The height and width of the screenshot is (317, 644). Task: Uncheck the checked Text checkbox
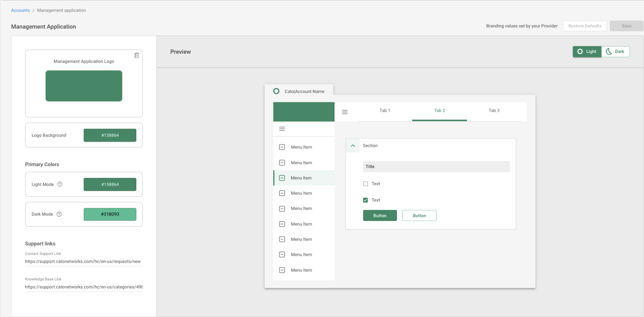pyautogui.click(x=366, y=200)
